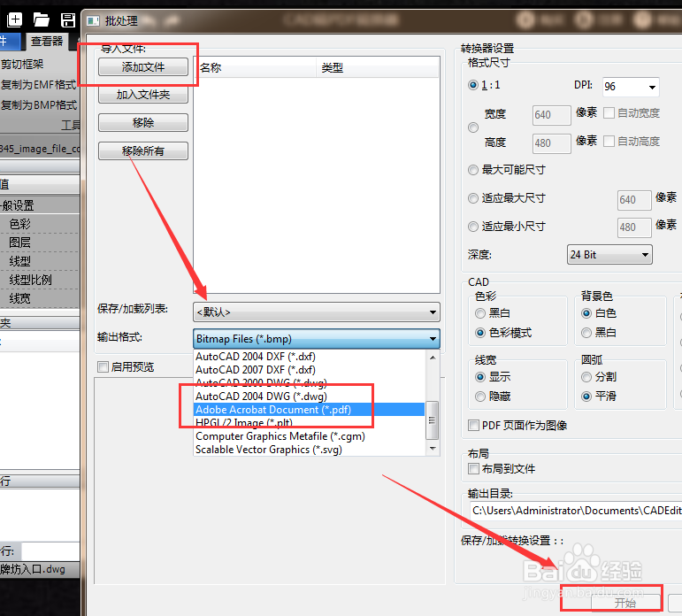The width and height of the screenshot is (682, 616).
Task: Select 图层 in settings tree
Action: [x=20, y=243]
